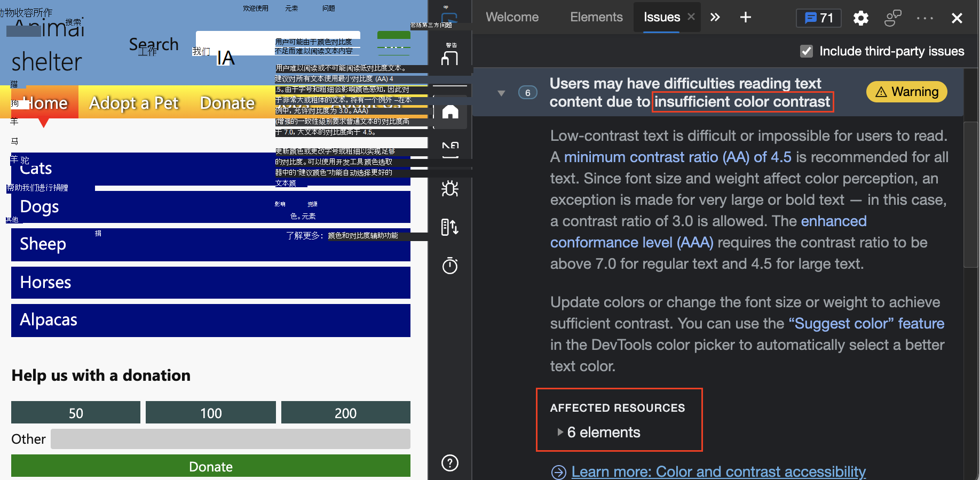The width and height of the screenshot is (980, 480).
Task: Click the Search input on the webpage
Action: coord(278,43)
